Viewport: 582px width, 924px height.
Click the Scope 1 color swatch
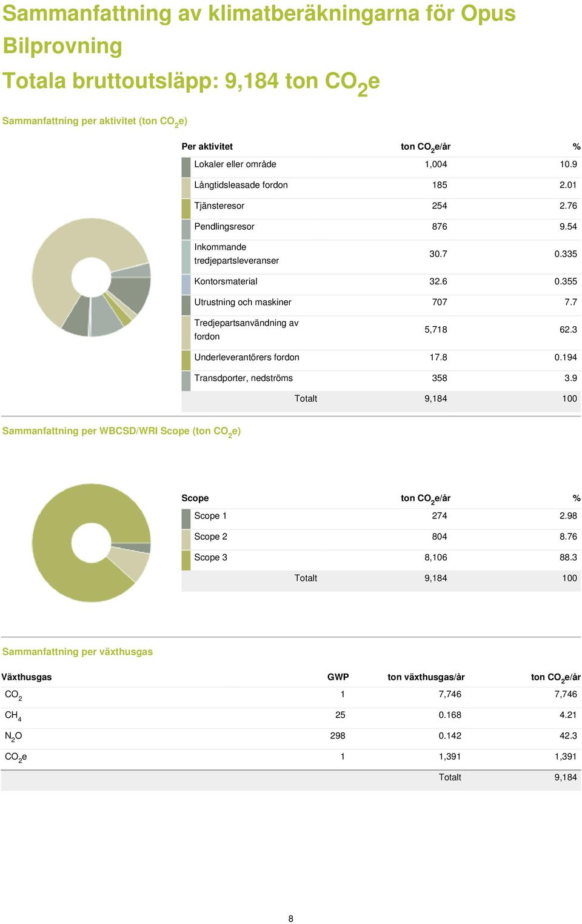(186, 519)
